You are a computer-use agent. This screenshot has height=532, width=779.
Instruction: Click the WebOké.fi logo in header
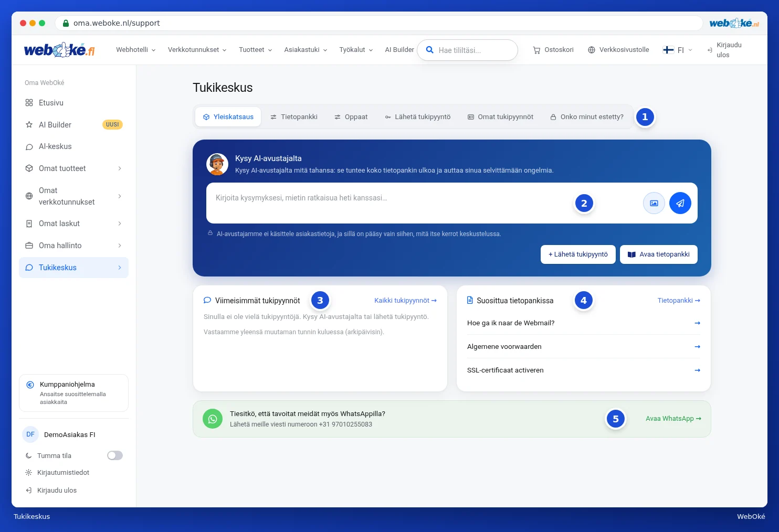click(x=59, y=50)
